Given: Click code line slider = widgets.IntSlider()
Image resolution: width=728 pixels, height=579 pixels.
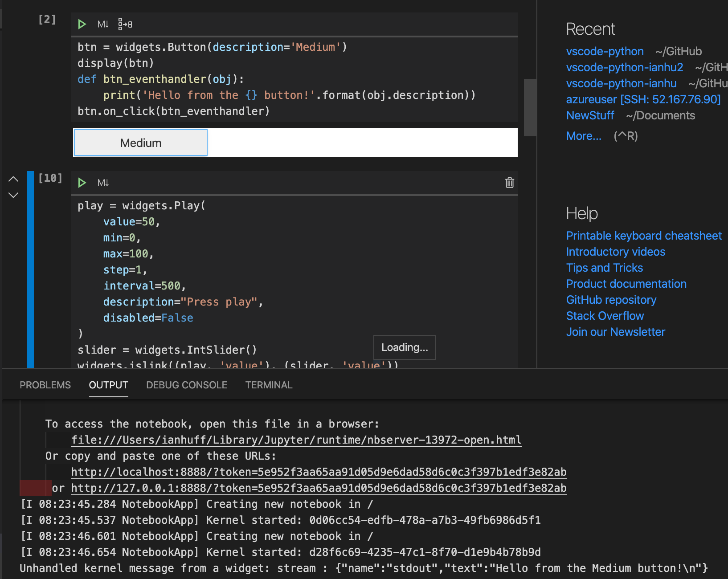Looking at the screenshot, I should 167,350.
